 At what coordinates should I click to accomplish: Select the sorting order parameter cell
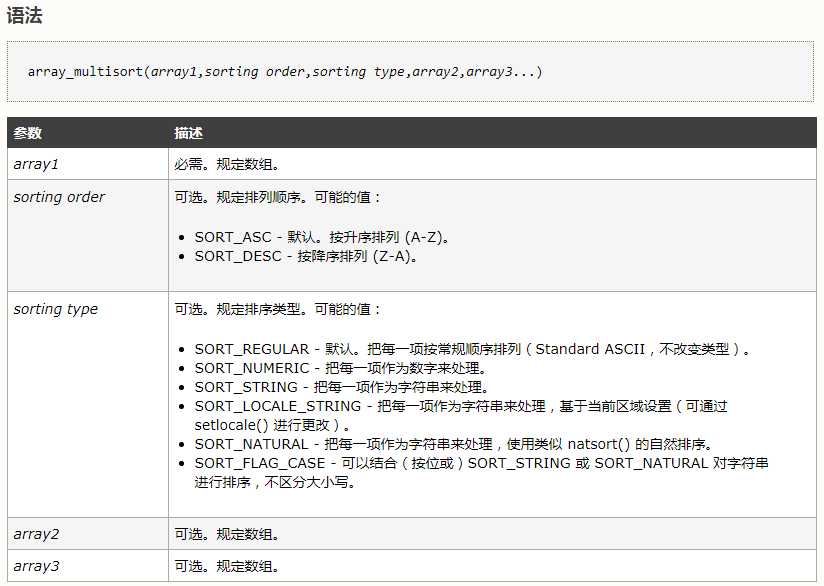tap(88, 235)
